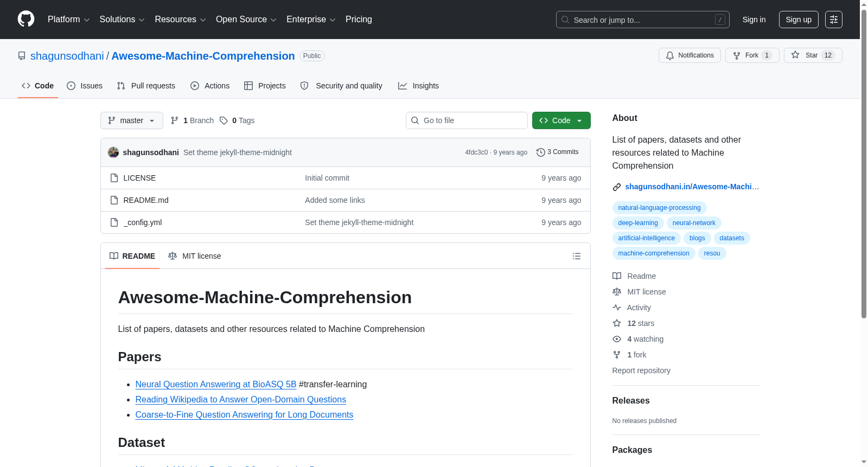Switch to the Projects tab
The width and height of the screenshot is (868, 467).
tap(265, 86)
